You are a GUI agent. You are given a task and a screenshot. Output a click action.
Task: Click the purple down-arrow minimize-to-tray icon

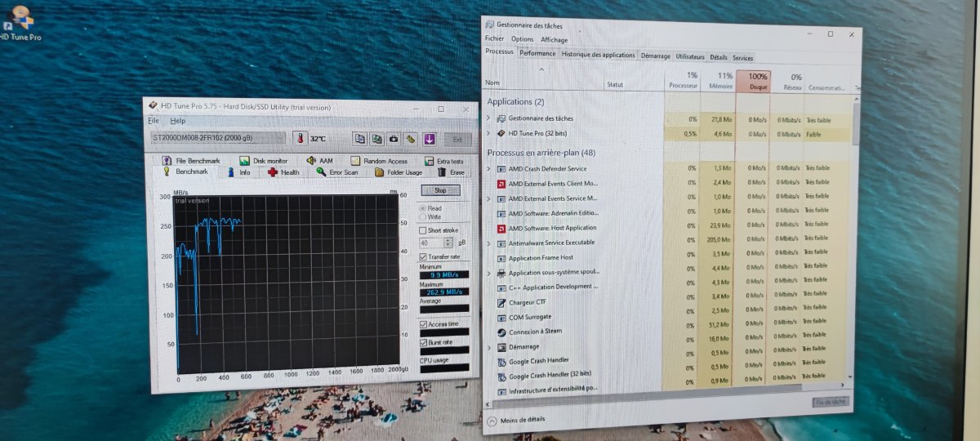[430, 139]
